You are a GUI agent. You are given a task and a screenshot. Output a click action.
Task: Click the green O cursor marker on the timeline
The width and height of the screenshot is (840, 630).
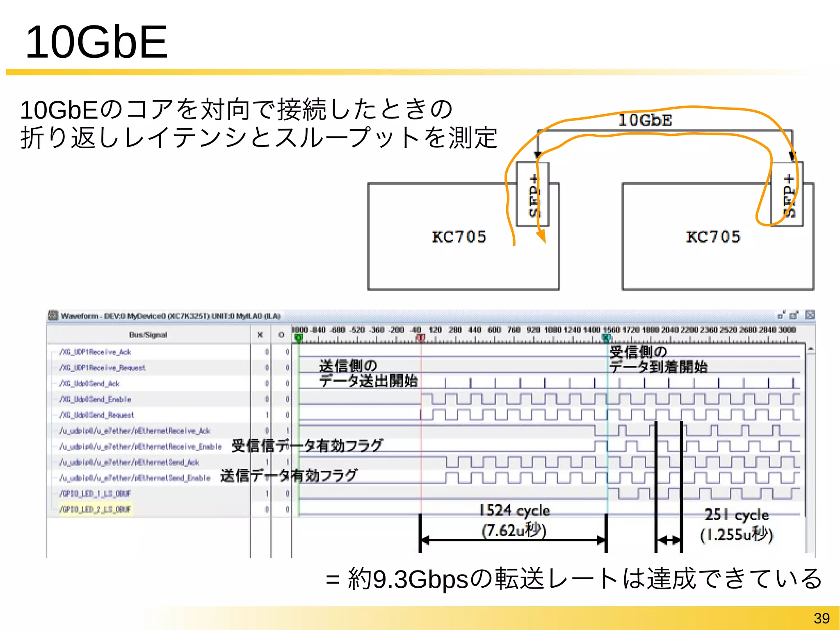coord(299,338)
